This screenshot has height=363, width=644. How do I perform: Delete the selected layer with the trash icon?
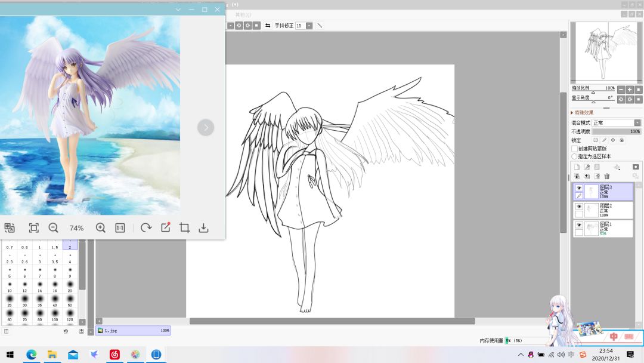pos(606,176)
